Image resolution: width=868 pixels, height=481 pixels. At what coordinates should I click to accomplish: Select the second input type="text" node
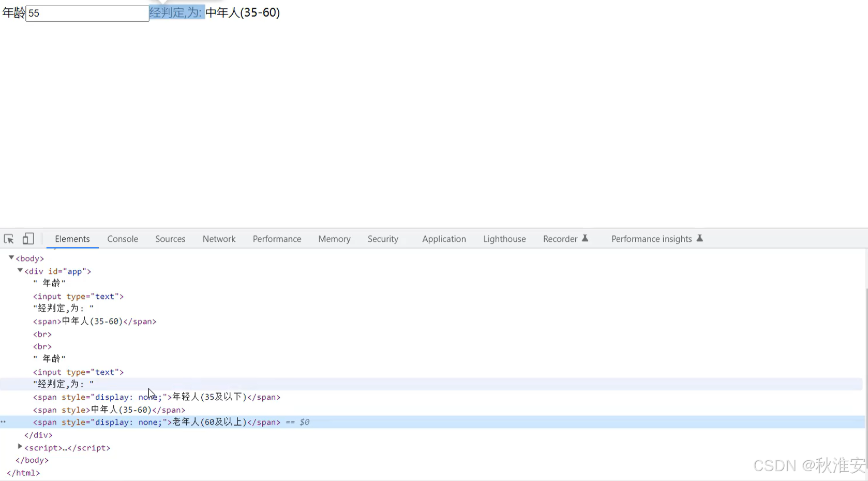click(x=79, y=372)
